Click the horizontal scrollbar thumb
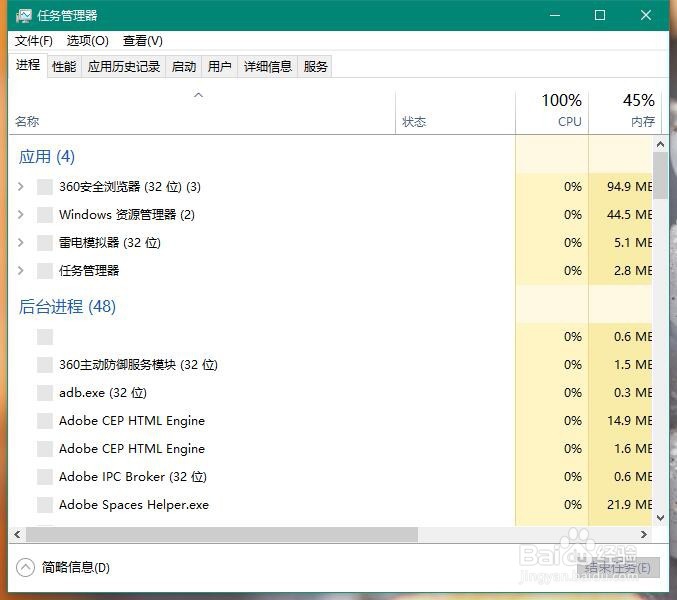 click(222, 534)
